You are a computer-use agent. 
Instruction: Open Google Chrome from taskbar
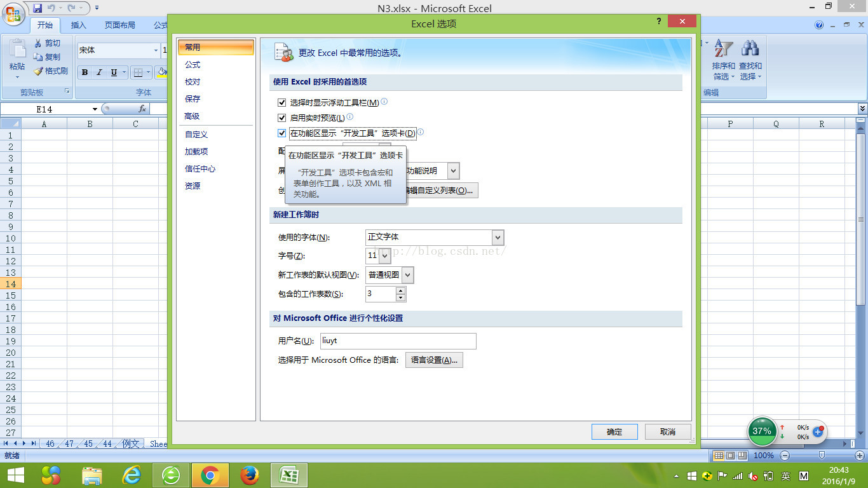(210, 475)
